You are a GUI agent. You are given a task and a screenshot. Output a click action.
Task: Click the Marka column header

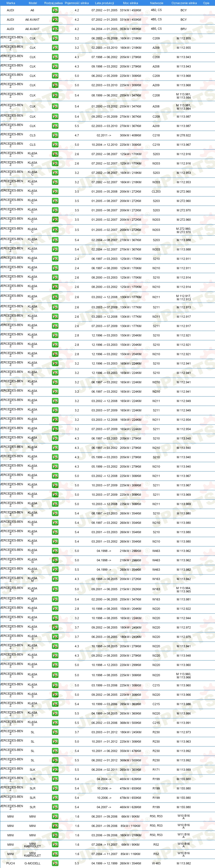(x=11, y=3)
